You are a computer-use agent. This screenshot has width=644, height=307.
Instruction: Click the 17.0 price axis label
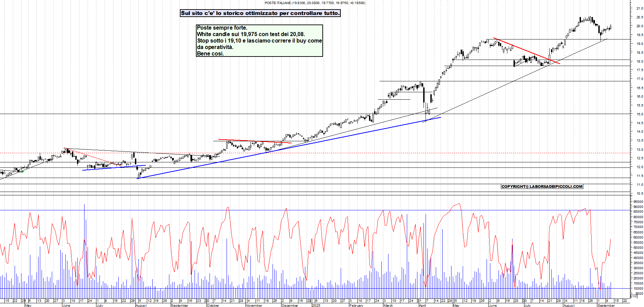(640, 79)
